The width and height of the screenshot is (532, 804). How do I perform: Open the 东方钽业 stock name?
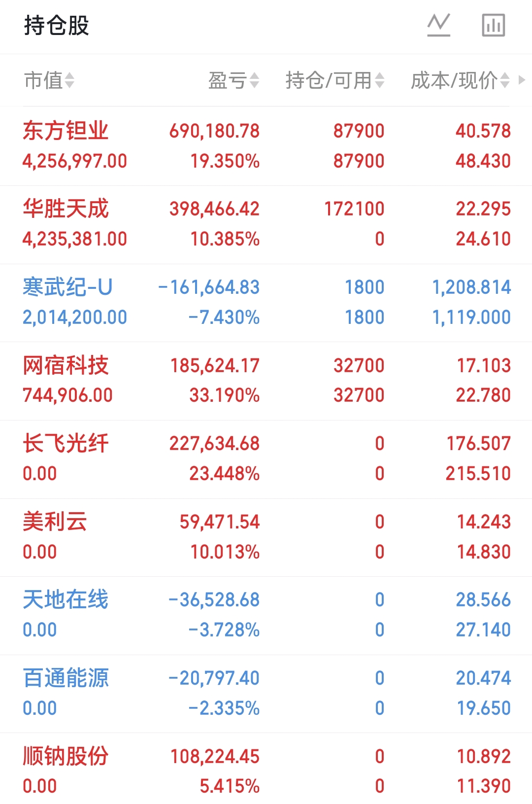click(x=66, y=131)
